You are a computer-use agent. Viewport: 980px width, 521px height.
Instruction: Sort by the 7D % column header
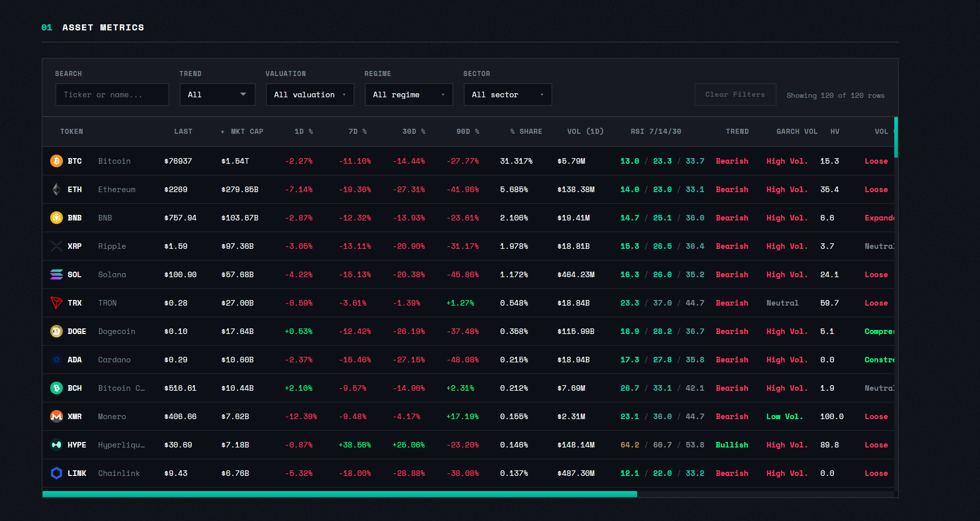[358, 131]
